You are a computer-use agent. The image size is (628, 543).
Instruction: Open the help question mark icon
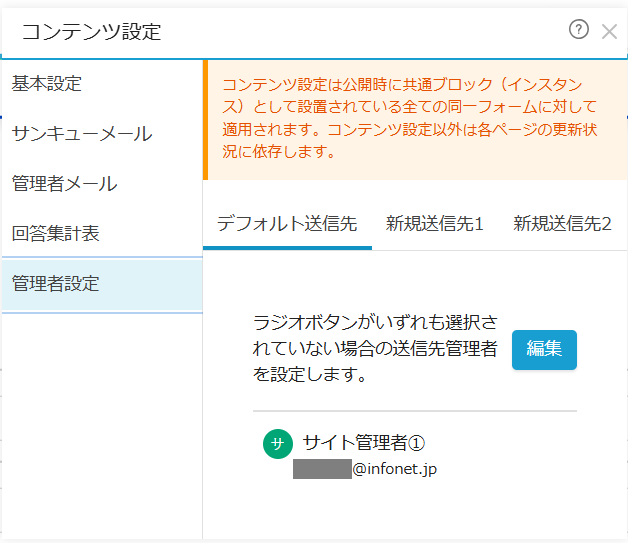(x=578, y=30)
